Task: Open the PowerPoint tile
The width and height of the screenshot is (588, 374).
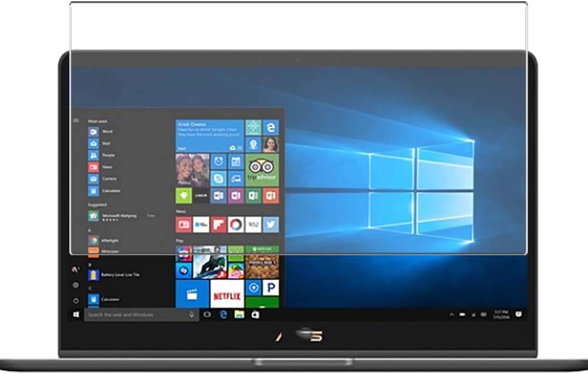Action: point(271,196)
